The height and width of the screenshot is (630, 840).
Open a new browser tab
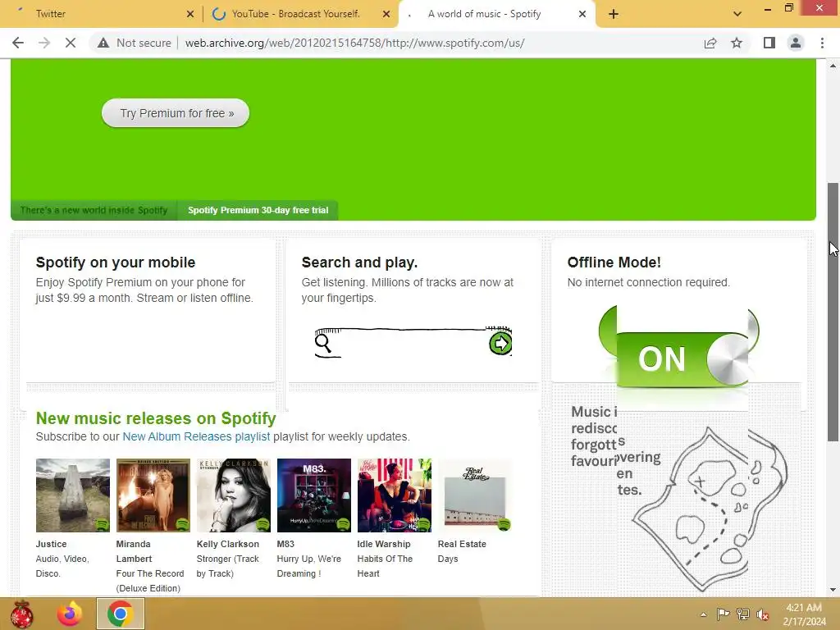click(614, 14)
